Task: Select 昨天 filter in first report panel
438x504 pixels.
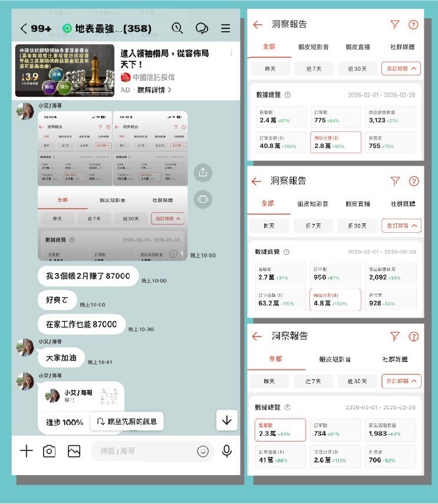Action: click(270, 69)
